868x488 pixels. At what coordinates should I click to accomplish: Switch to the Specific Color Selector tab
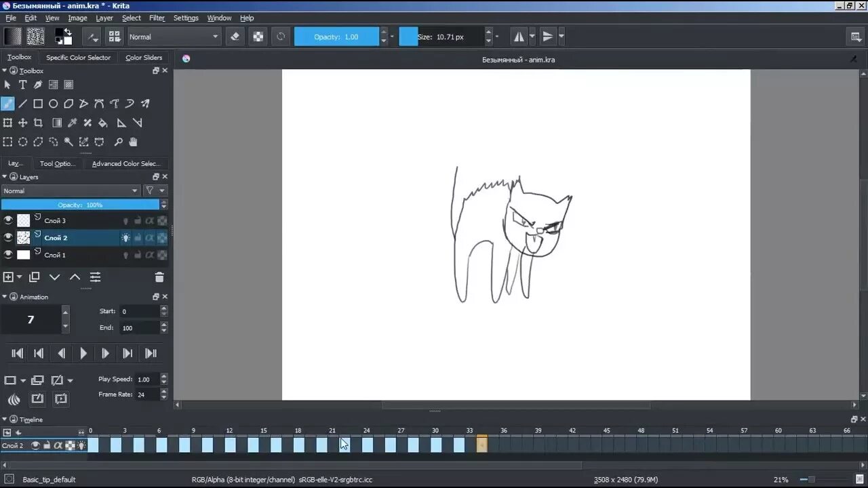78,58
